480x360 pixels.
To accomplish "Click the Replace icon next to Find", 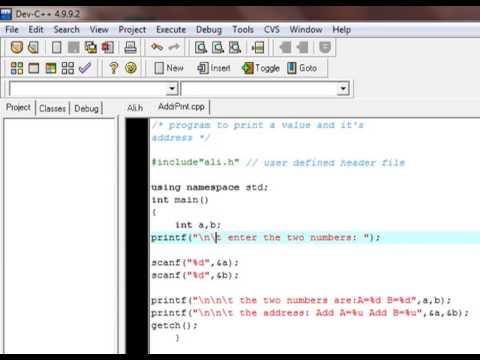I will (x=218, y=47).
